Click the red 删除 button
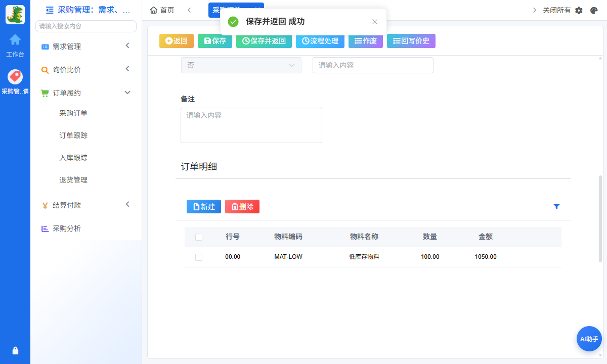 (242, 206)
